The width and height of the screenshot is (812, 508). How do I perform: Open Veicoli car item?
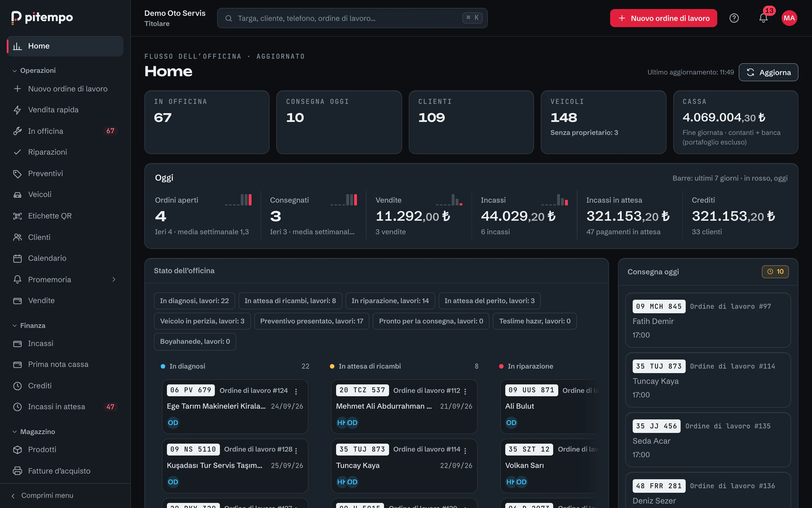point(65,194)
